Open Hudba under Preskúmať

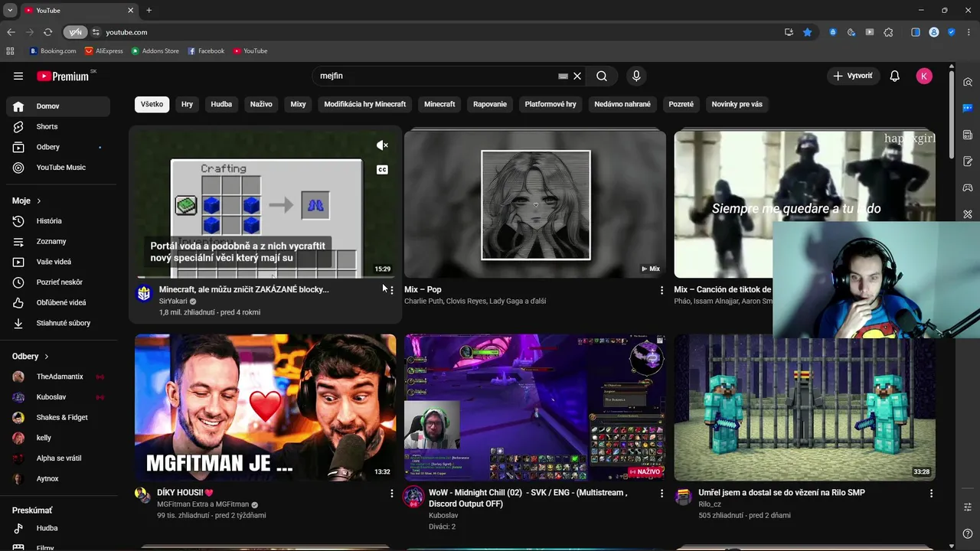pyautogui.click(x=58, y=528)
